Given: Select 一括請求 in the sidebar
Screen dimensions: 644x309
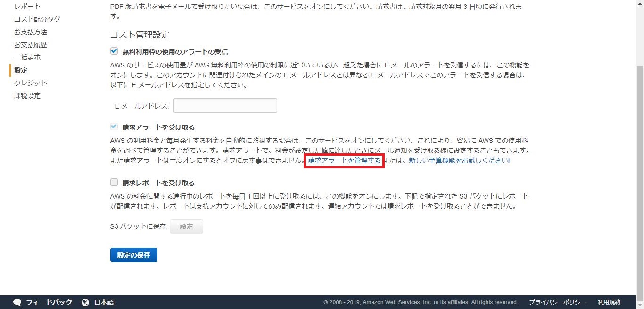Looking at the screenshot, I should 27,58.
